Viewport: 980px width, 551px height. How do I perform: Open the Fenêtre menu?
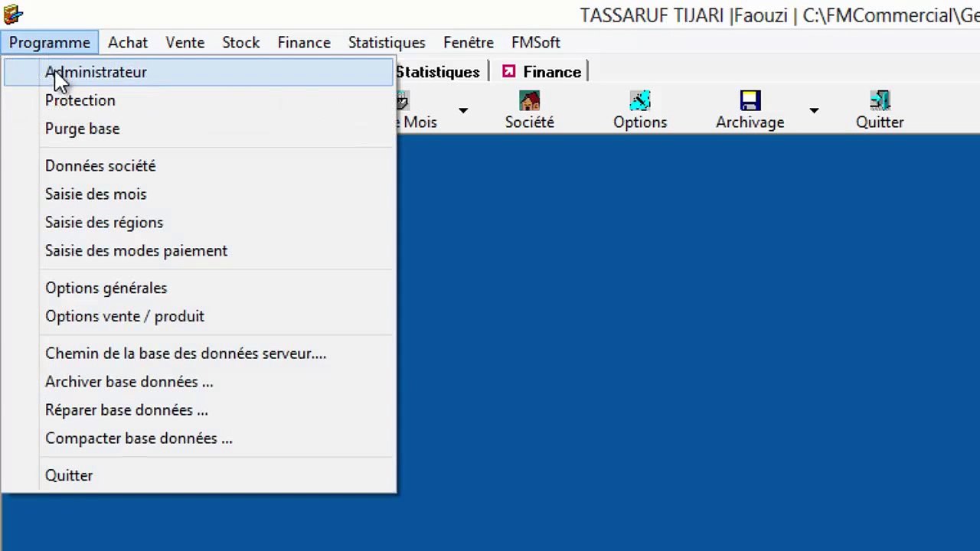[469, 42]
